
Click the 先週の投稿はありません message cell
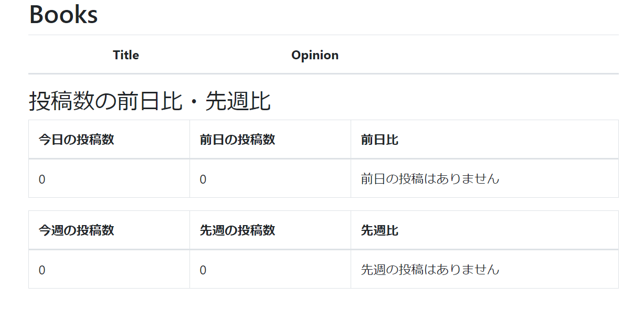click(484, 270)
